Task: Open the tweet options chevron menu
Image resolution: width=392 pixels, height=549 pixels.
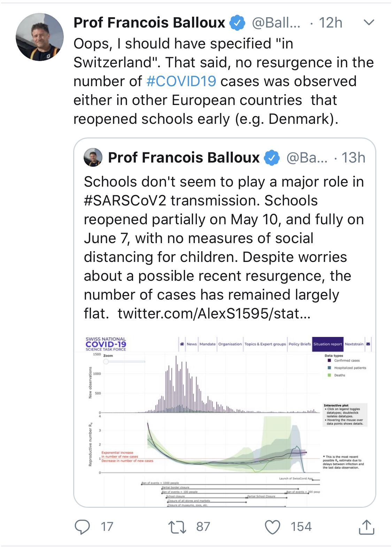Action: [369, 23]
